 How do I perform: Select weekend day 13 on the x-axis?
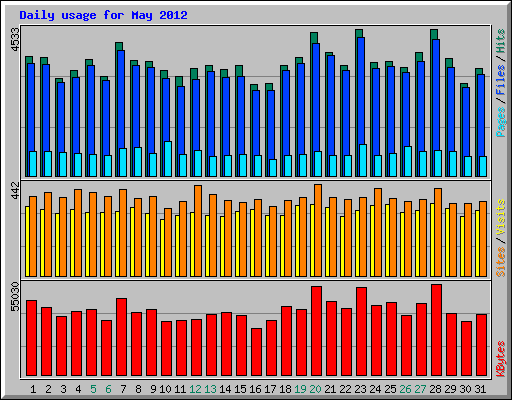(x=210, y=389)
